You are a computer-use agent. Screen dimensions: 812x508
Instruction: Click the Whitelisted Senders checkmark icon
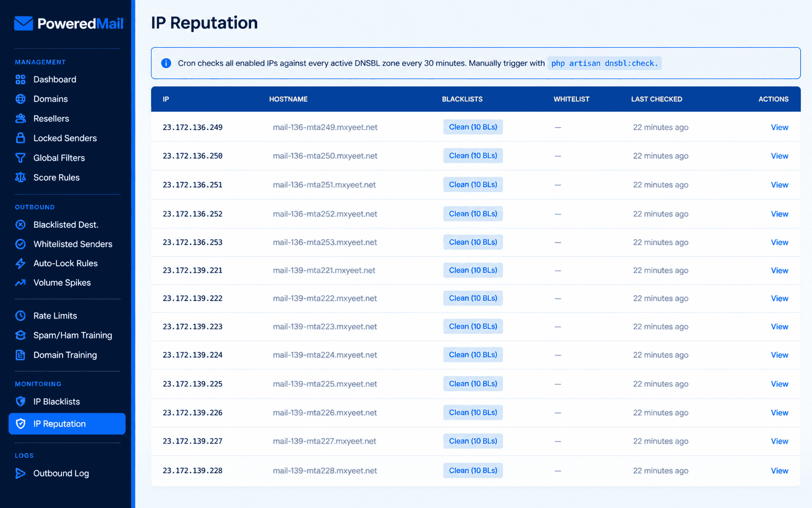[20, 244]
